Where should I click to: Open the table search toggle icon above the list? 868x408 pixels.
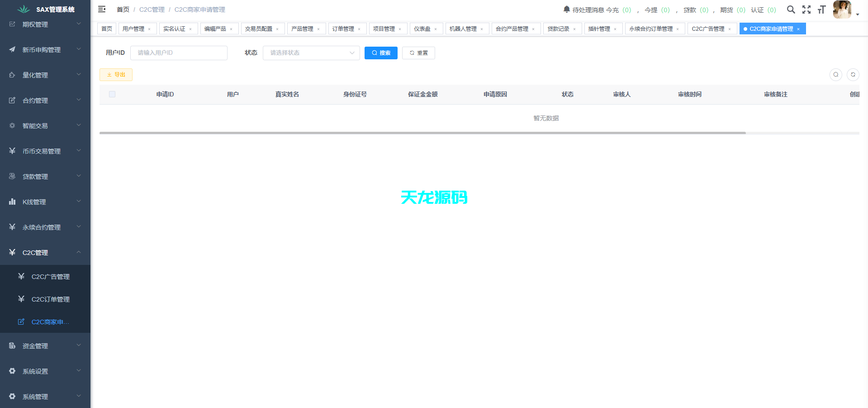(x=835, y=74)
